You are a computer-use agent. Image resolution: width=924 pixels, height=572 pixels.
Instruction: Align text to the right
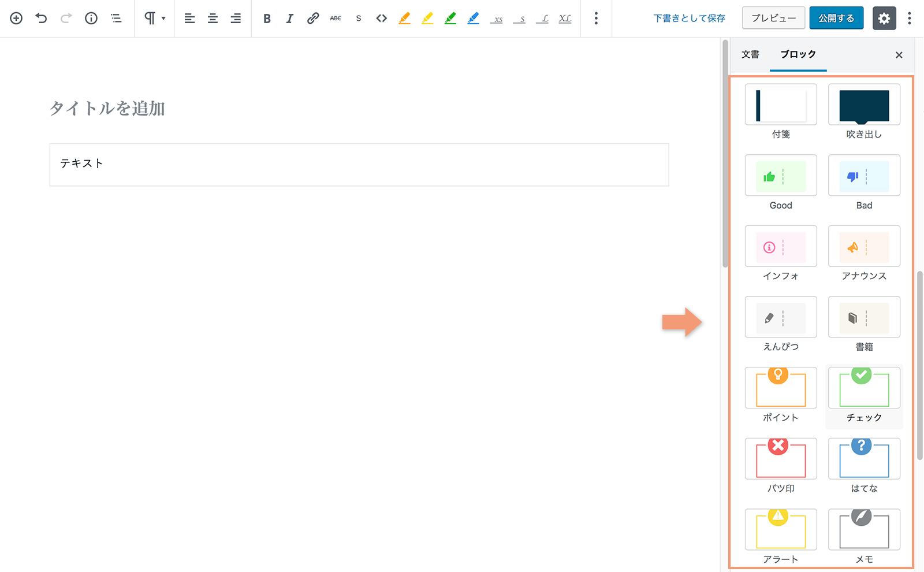[236, 18]
